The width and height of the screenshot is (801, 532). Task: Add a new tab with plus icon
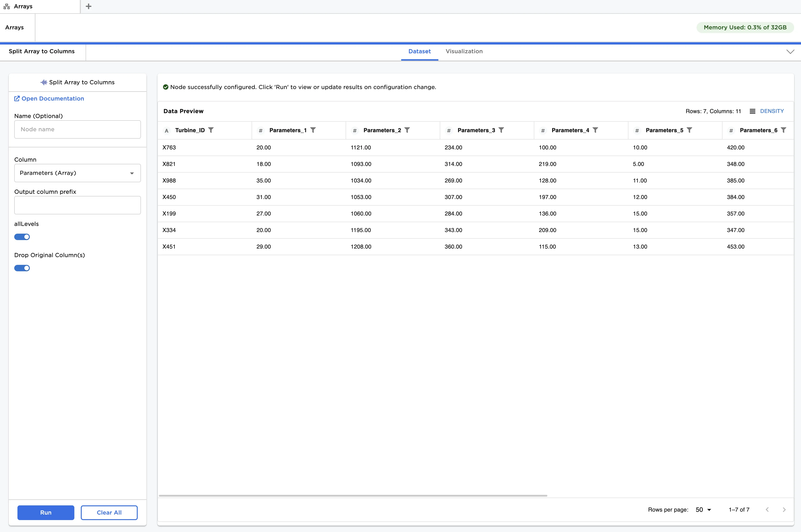tap(89, 6)
